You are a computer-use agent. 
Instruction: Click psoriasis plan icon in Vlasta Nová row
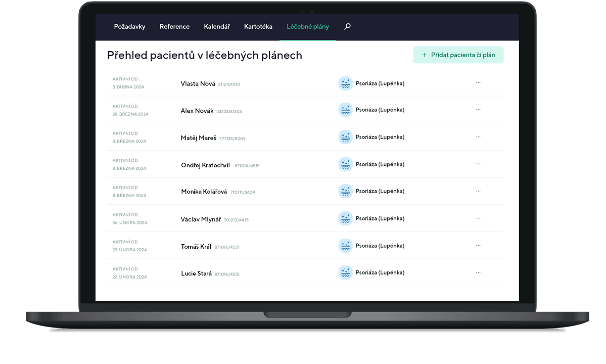tap(345, 83)
